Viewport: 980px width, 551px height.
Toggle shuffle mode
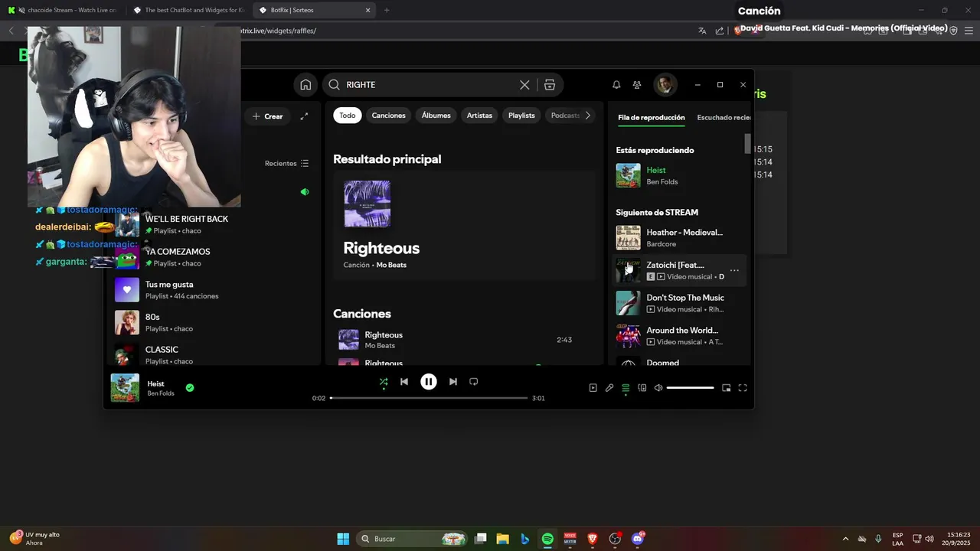tap(384, 382)
